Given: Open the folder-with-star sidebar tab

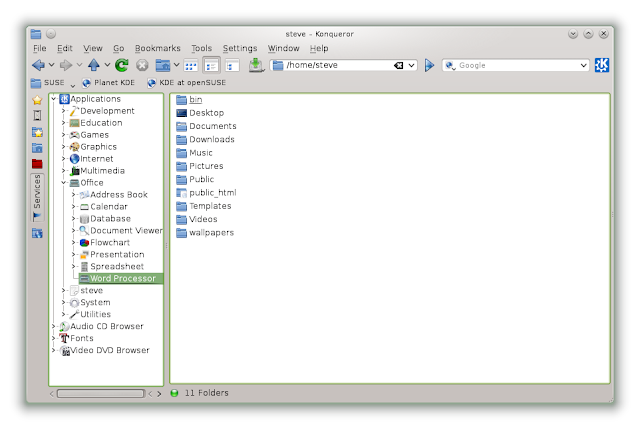Looking at the screenshot, I should pos(37,132).
